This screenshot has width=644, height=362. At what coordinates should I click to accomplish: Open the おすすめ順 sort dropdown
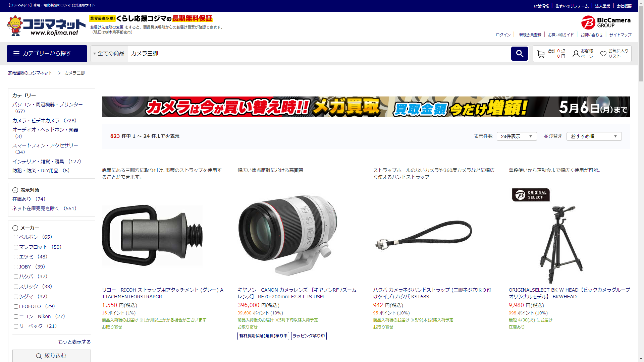(593, 136)
